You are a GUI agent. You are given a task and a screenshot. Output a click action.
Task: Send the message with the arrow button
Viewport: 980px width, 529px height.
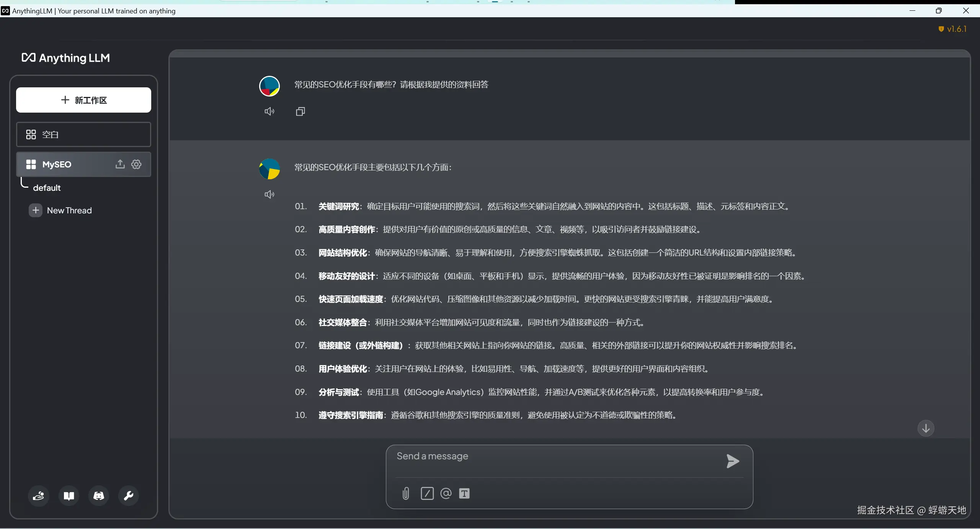(732, 462)
